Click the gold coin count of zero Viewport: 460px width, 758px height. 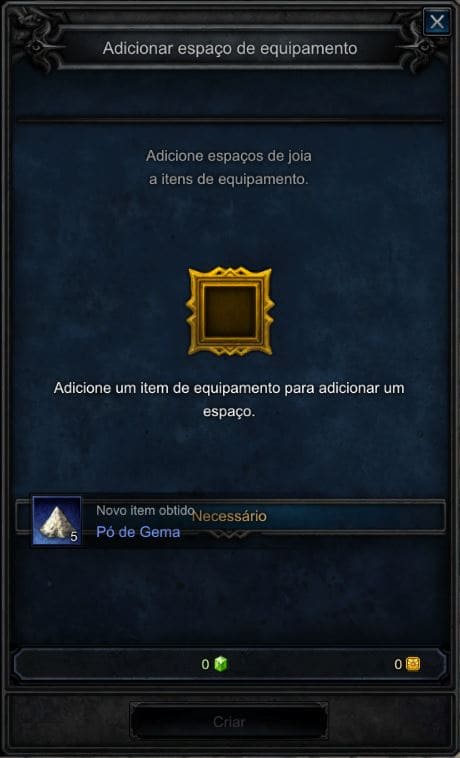[x=398, y=664]
